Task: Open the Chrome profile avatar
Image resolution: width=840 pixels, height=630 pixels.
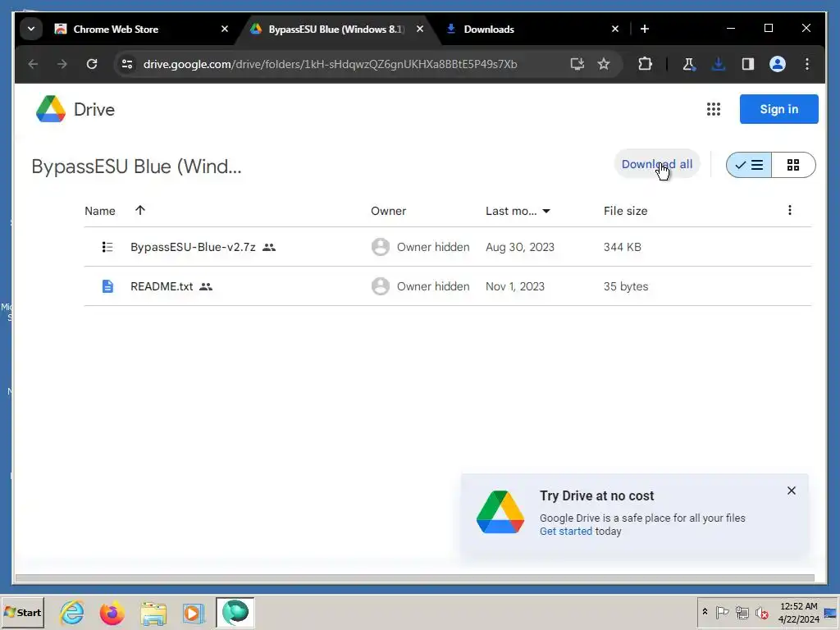Action: pyautogui.click(x=778, y=64)
